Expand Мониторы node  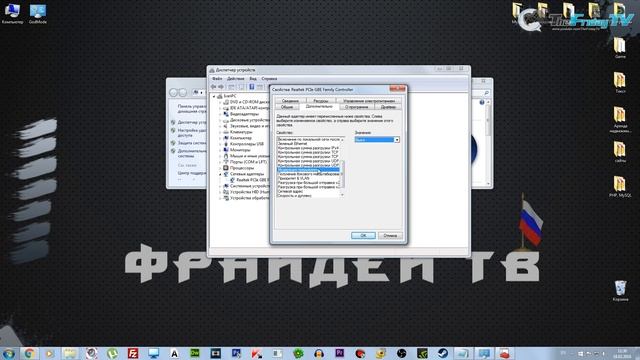pos(220,150)
